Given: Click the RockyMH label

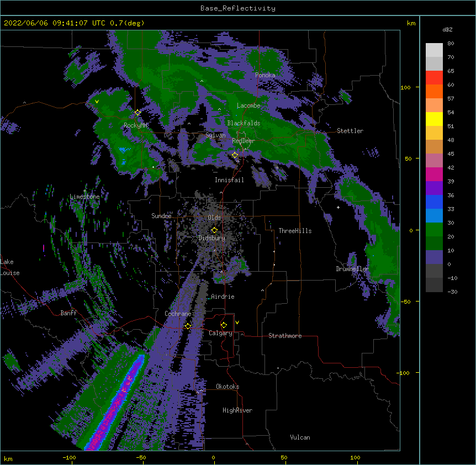Looking at the screenshot, I should tap(135, 125).
